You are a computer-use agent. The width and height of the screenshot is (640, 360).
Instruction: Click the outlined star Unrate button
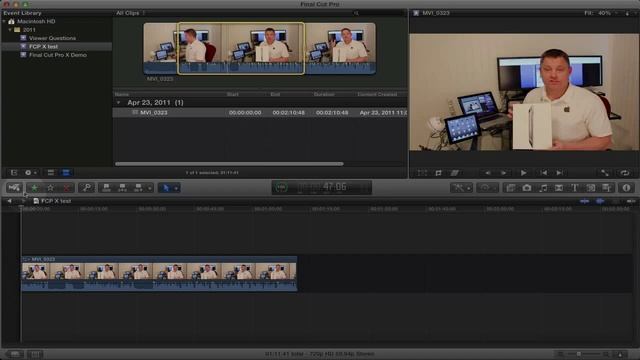coord(50,188)
